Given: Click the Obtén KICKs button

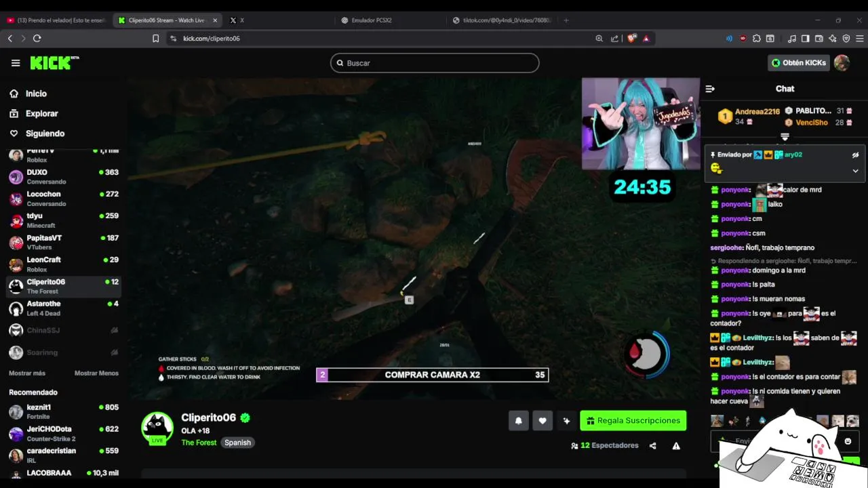Looking at the screenshot, I should pos(799,63).
